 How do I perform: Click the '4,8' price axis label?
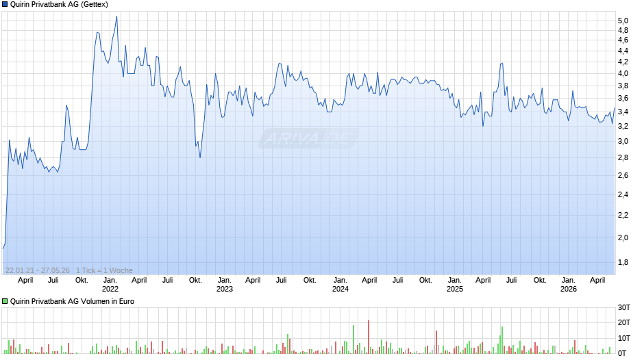pos(623,30)
